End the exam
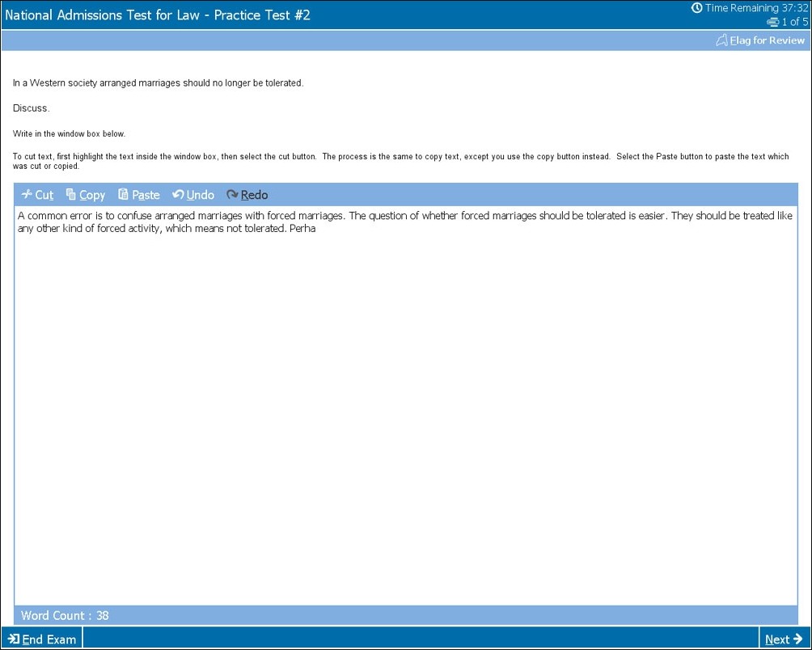This screenshot has height=650, width=812. tap(42, 639)
